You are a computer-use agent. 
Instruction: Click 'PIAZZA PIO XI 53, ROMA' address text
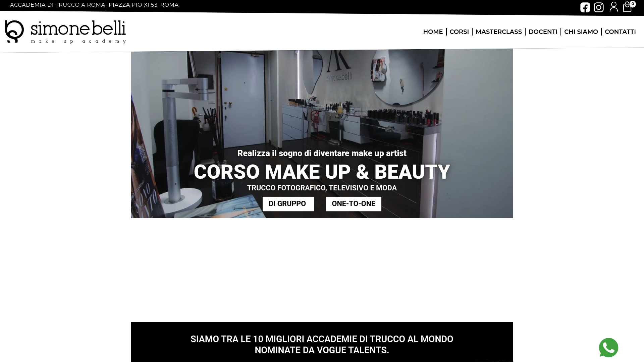[x=144, y=5]
